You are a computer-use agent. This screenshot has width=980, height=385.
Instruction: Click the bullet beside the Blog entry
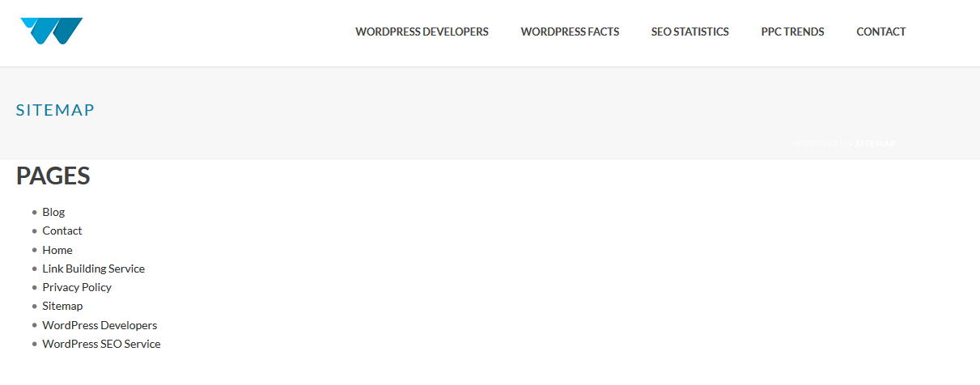(35, 212)
